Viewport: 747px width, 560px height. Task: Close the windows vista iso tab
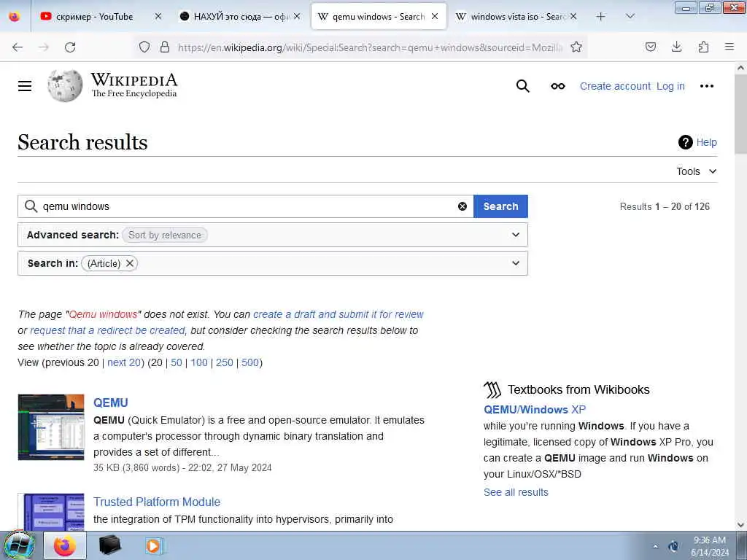click(573, 16)
